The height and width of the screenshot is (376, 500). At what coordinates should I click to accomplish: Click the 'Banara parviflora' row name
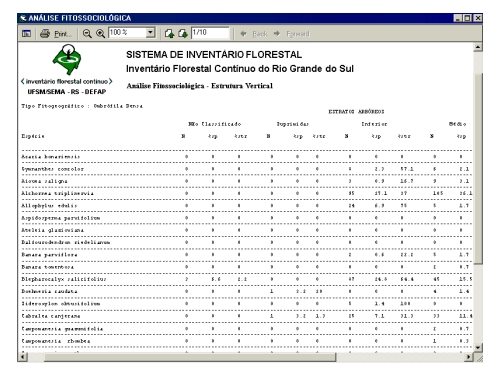(49, 255)
